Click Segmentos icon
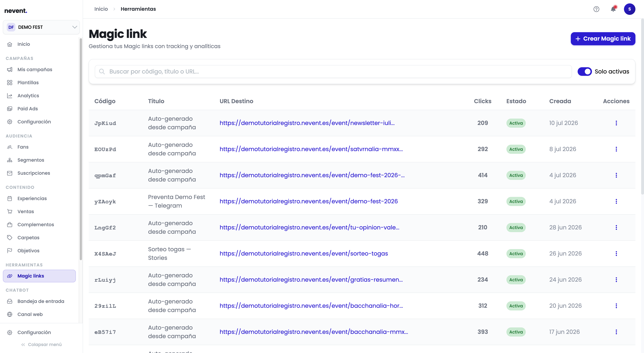644x353 pixels. (10, 160)
